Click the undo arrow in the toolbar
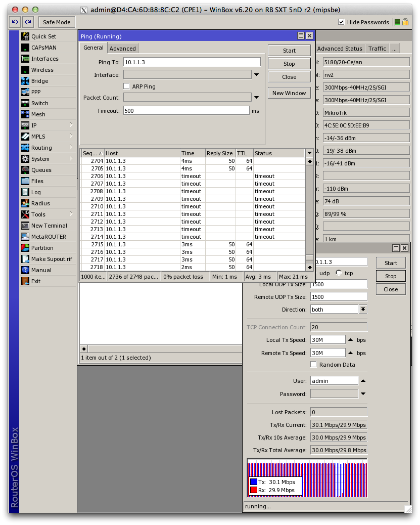Image resolution: width=420 pixels, height=525 pixels. click(x=14, y=22)
